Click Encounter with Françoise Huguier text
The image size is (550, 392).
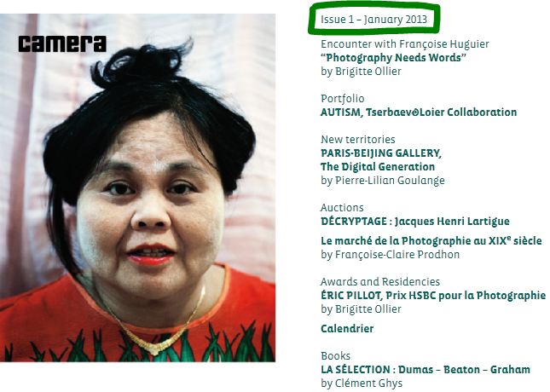point(404,44)
